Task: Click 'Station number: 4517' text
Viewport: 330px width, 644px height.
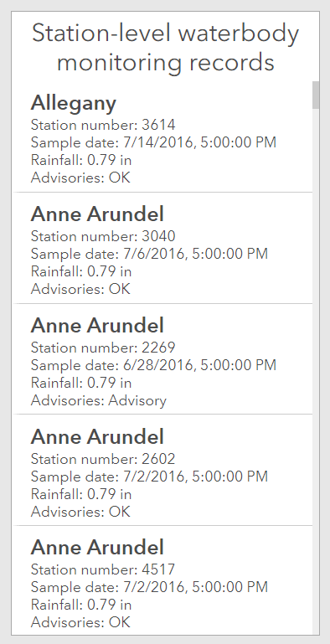Action: tap(103, 569)
